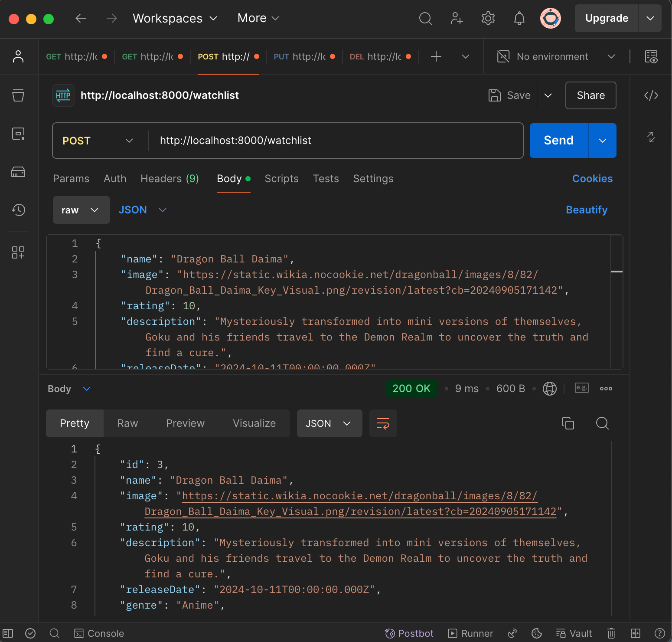Beautify the raw JSON request body
Screen dimensions: 672x642
[587, 210]
